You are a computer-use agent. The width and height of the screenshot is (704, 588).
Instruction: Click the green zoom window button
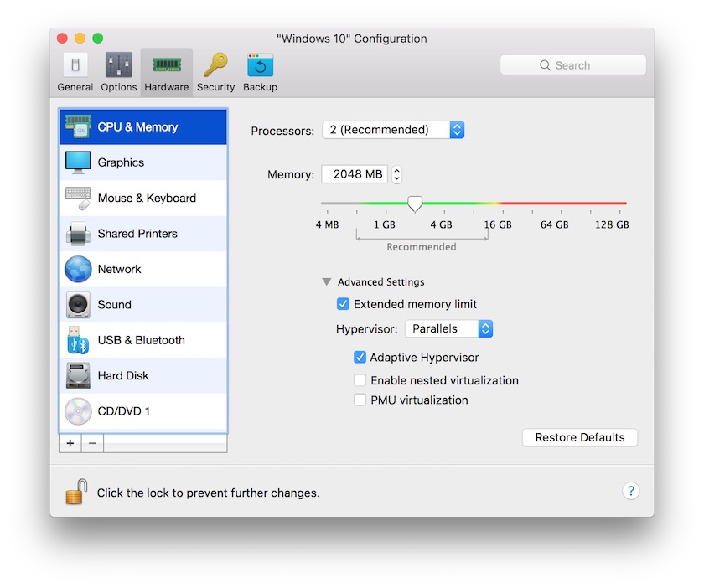click(98, 39)
